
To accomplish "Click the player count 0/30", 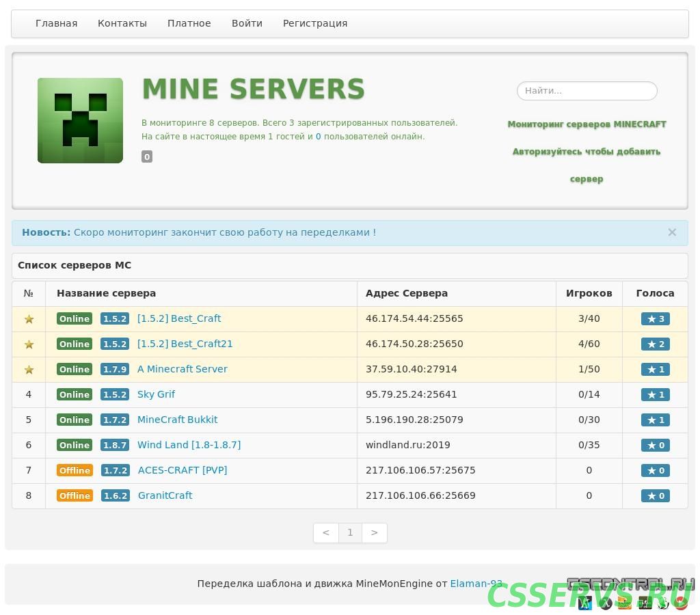I will click(589, 420).
